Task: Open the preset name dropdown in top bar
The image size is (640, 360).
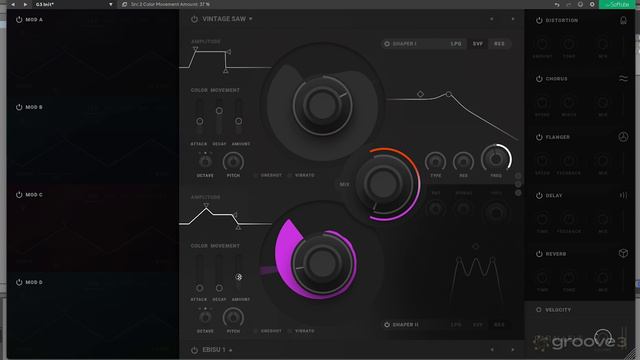Action: 111,4
